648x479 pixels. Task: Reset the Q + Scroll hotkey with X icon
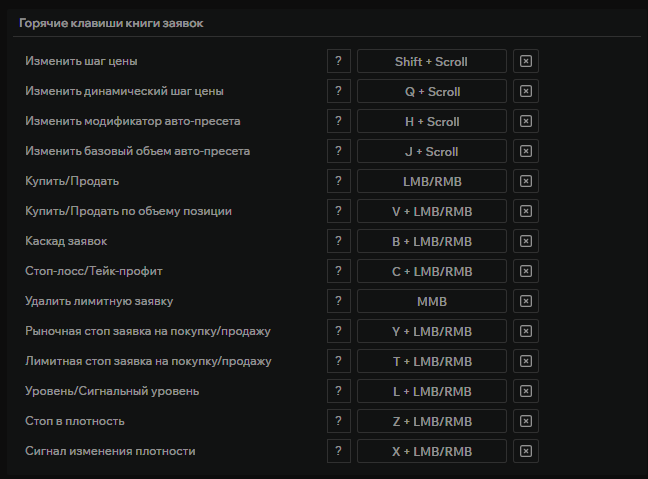pyautogui.click(x=526, y=91)
